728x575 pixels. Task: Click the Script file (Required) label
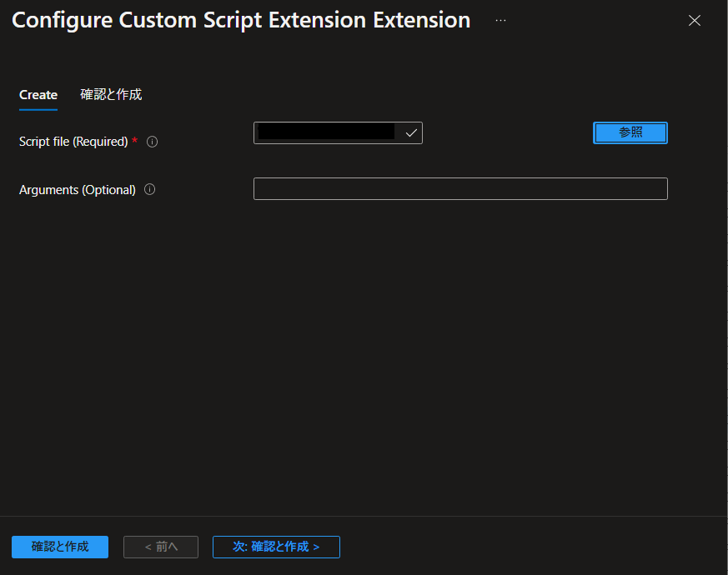(x=73, y=142)
